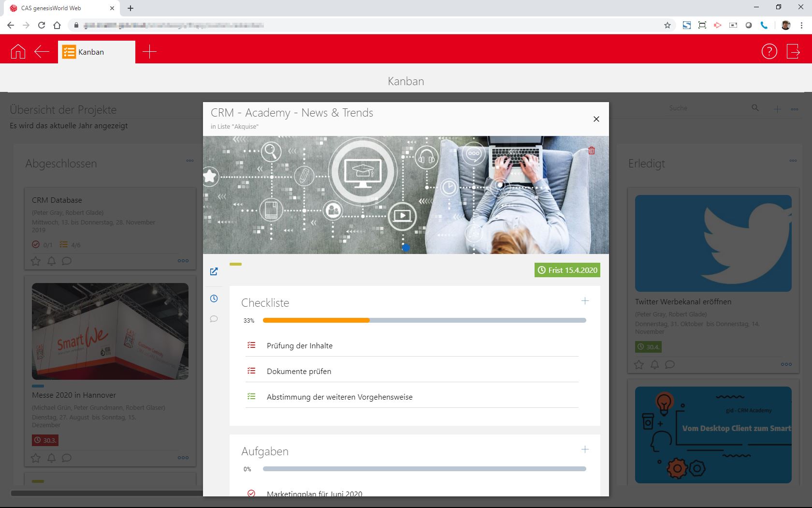Open a new app tab with plus
The image size is (812, 508).
click(x=149, y=51)
